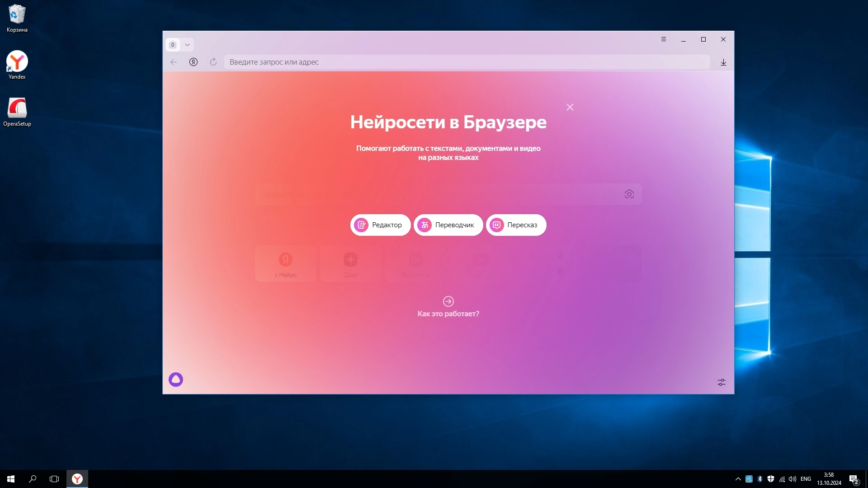The height and width of the screenshot is (488, 868).
Task: Show hidden system tray icons
Action: pyautogui.click(x=738, y=479)
